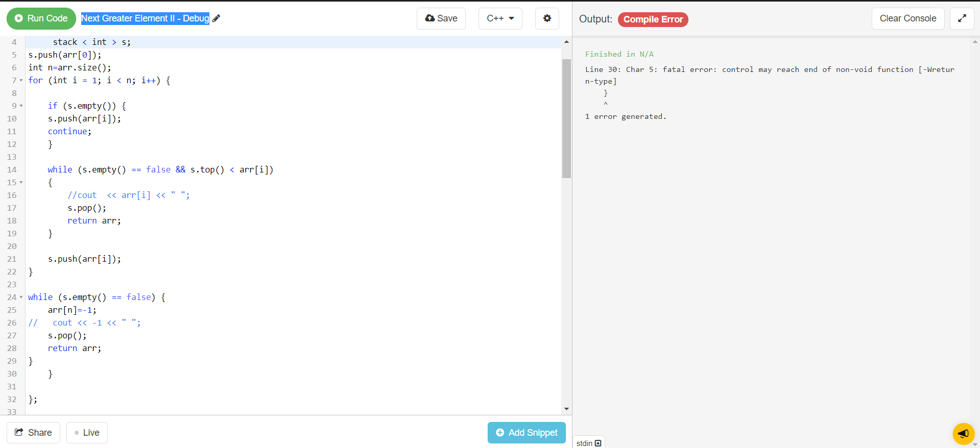This screenshot has height=448, width=980.
Task: Click the editor vertical scrollbar thumb
Action: click(566, 118)
